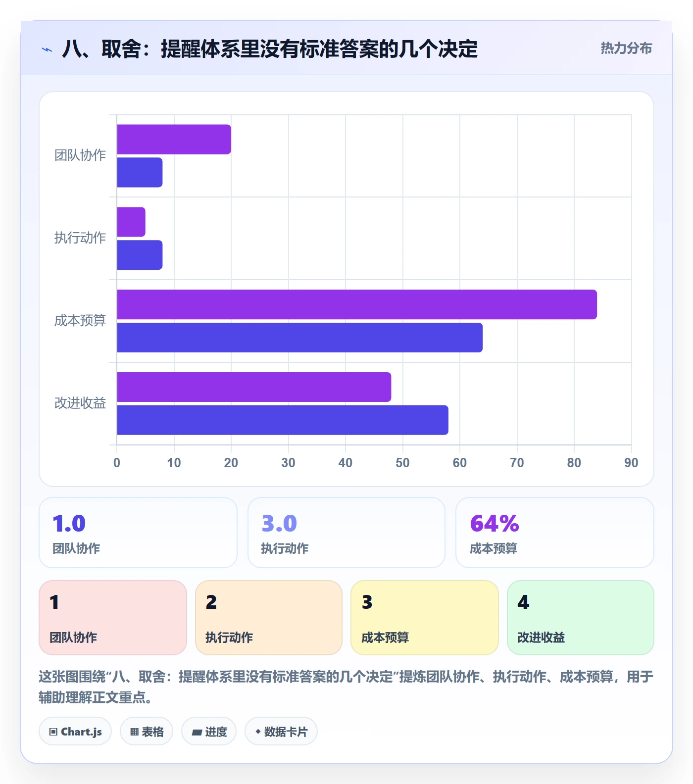Image resolution: width=693 pixels, height=784 pixels.
Task: Select the blue 成本预算 bar
Action: tap(300, 338)
